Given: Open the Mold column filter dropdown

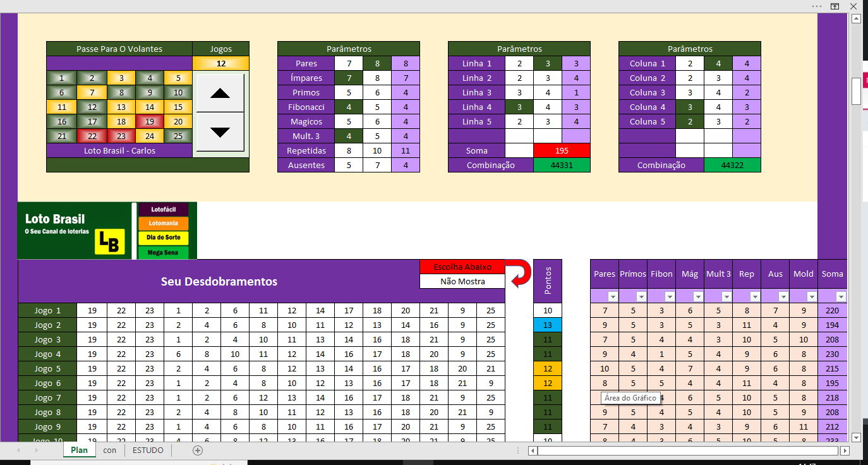Looking at the screenshot, I should (811, 296).
